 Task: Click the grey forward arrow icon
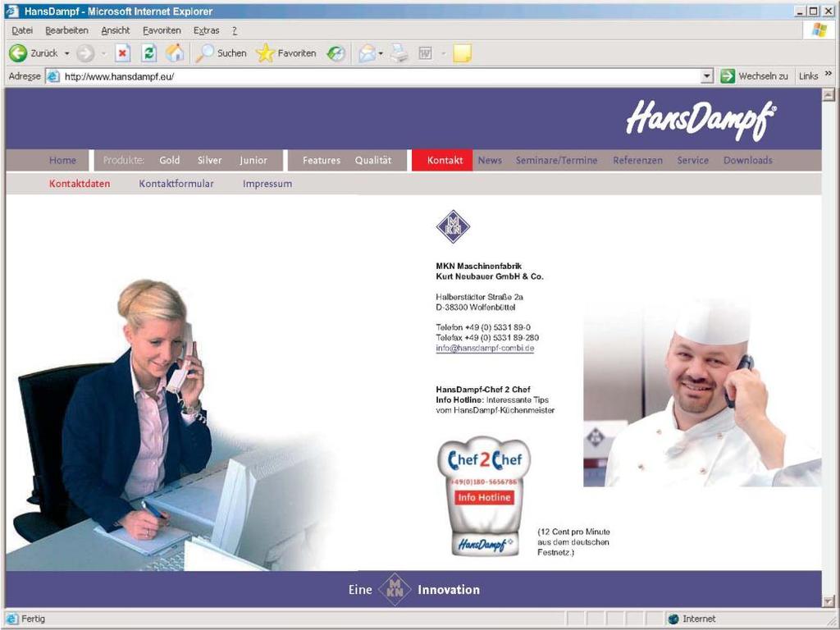85,53
